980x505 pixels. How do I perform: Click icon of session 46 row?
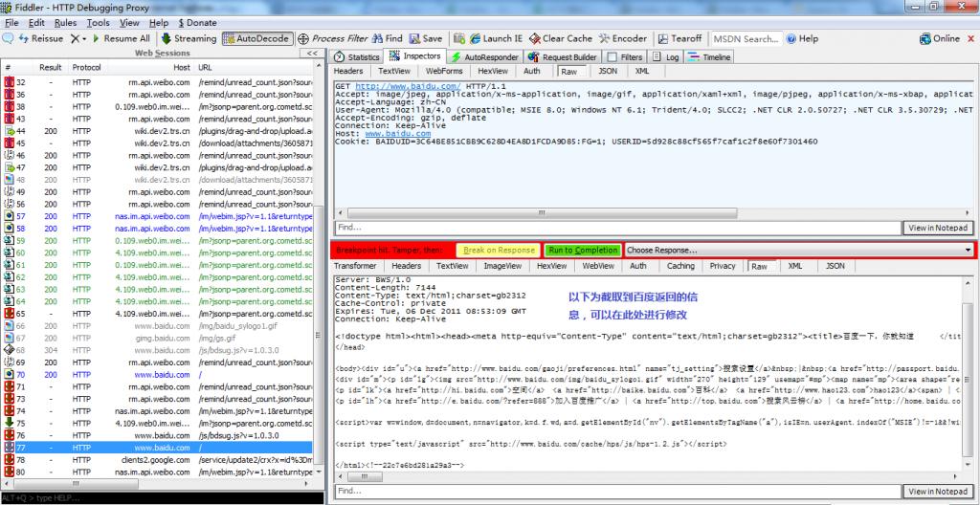click(x=10, y=156)
